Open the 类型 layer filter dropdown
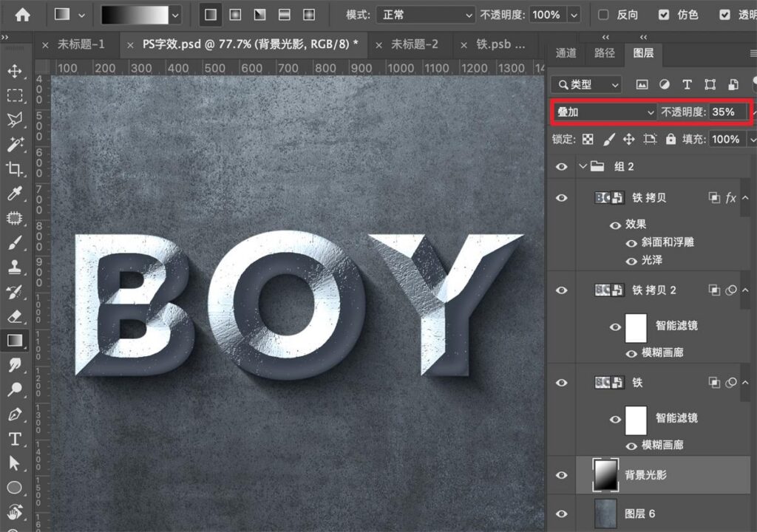The image size is (757, 532). point(586,84)
